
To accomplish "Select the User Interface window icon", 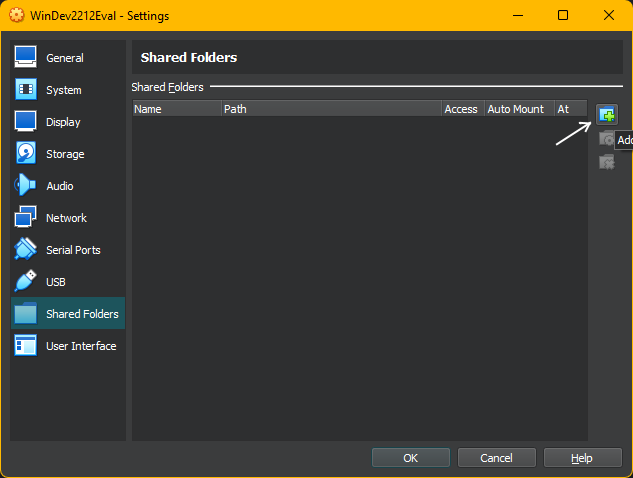I will pos(26,345).
